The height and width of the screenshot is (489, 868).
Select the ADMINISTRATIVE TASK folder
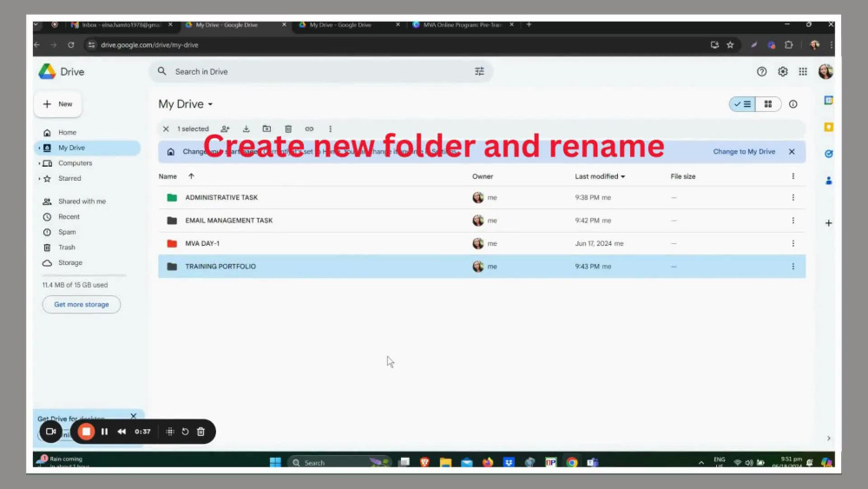pyautogui.click(x=482, y=198)
